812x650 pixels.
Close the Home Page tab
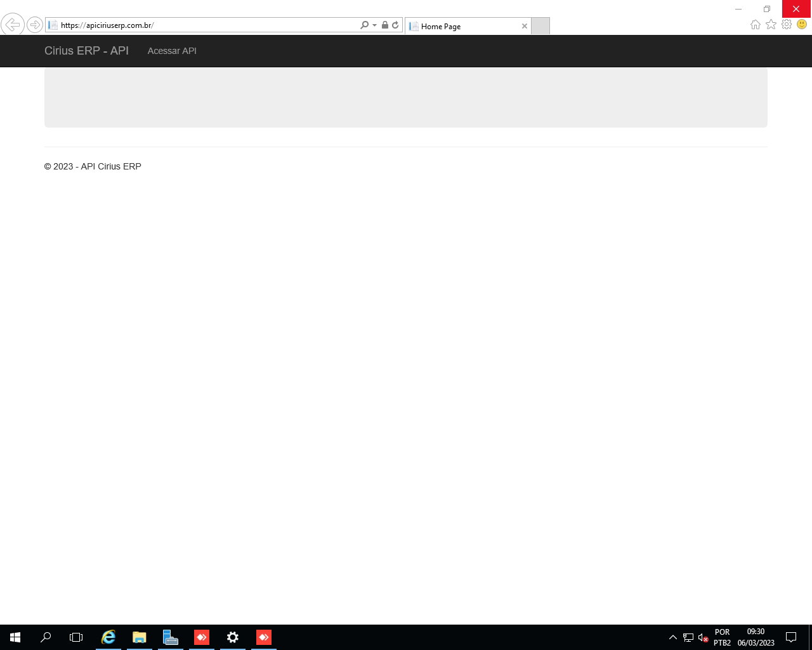525,26
